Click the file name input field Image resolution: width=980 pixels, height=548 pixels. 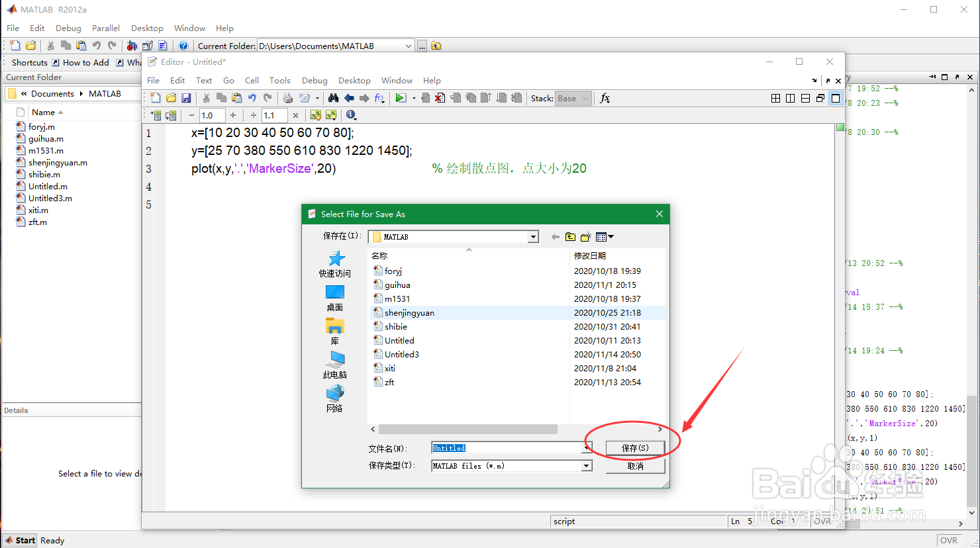[x=507, y=448]
